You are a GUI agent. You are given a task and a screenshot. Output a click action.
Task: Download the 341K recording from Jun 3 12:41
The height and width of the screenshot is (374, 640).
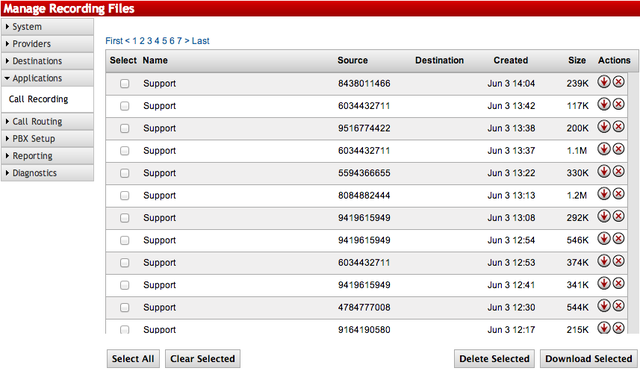click(x=604, y=284)
